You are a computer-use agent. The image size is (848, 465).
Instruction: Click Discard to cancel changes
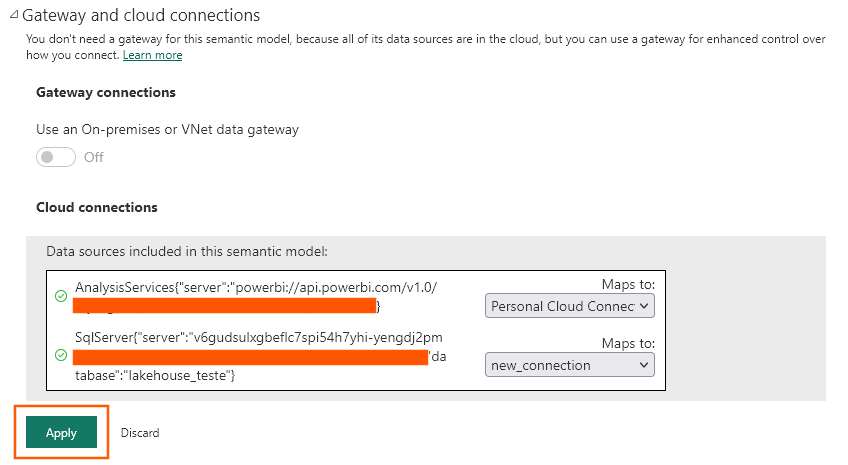140,433
